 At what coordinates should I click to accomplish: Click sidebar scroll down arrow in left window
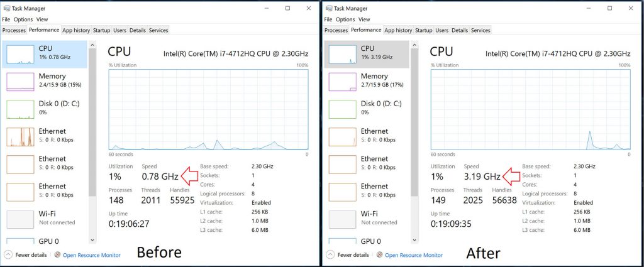click(x=92, y=241)
